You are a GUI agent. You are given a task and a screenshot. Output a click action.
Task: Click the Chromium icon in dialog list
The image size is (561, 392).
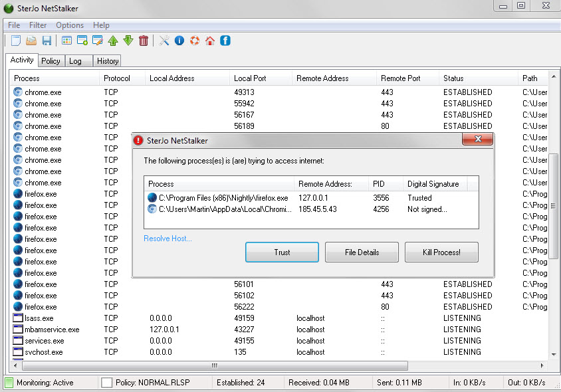(152, 209)
